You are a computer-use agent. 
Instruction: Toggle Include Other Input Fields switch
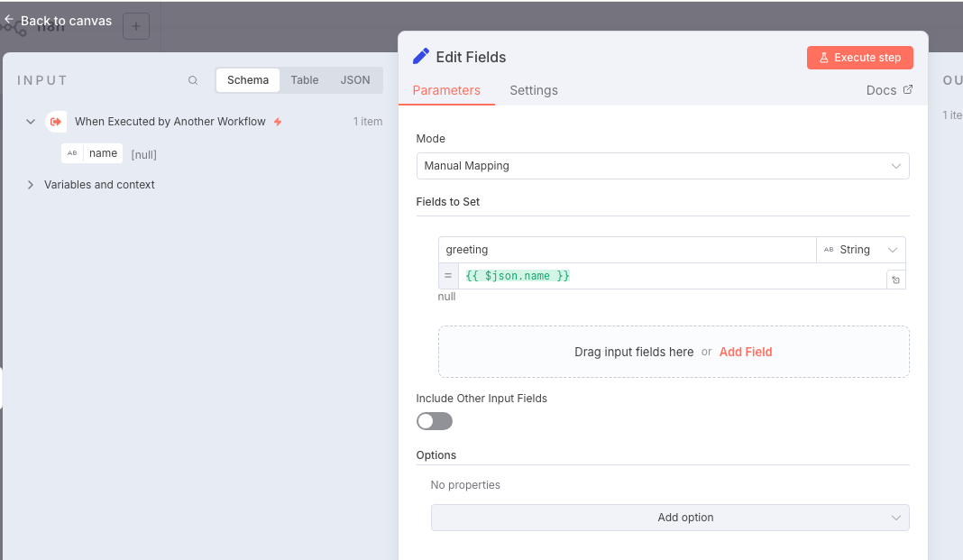click(434, 421)
